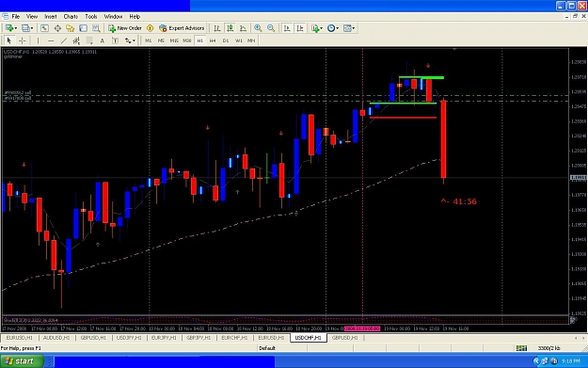588x368 pixels.
Task: Pick the Horizontal Line drawing tool
Action: click(x=51, y=40)
